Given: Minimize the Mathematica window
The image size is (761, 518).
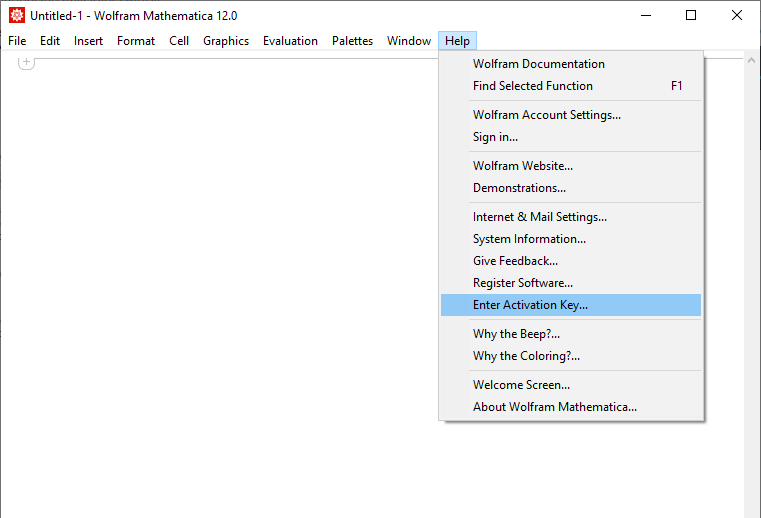Looking at the screenshot, I should point(646,16).
